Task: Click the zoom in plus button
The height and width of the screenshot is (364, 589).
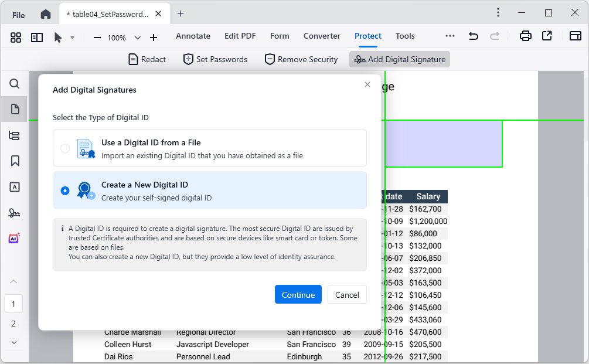Action: coord(154,38)
